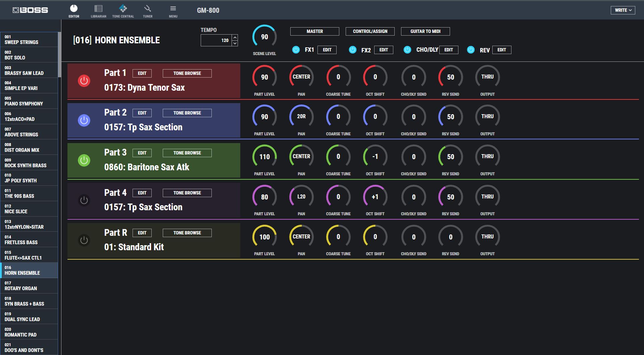The height and width of the screenshot is (355, 644).
Task: Enable Part 4
Action: 84,200
